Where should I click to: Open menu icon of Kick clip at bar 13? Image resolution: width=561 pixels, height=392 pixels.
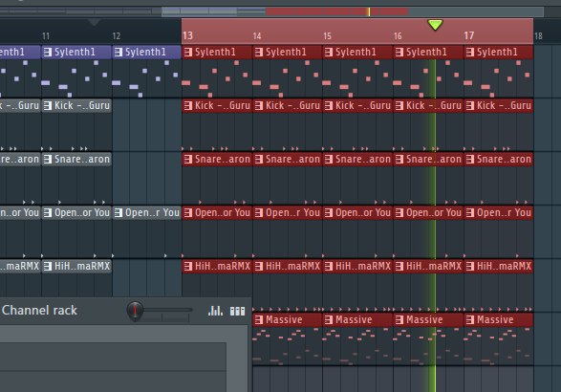pyautogui.click(x=188, y=105)
